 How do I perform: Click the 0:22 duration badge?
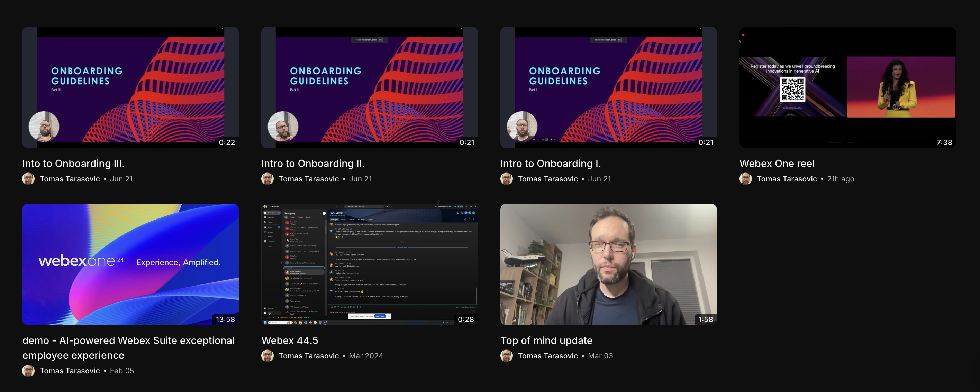[227, 142]
